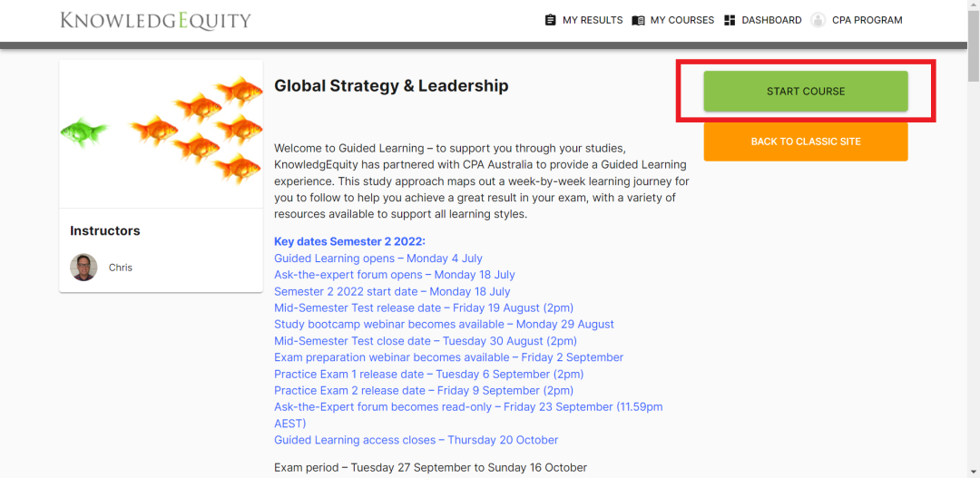Click the My Results clipboard icon

pos(550,20)
